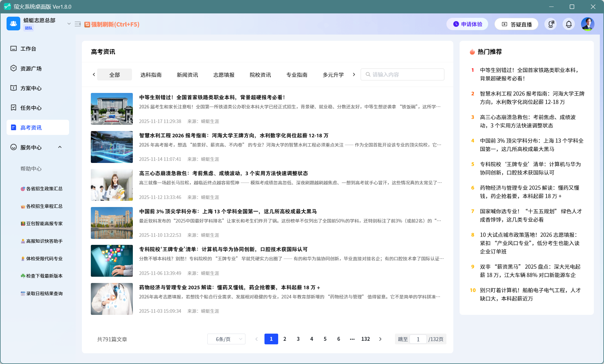Viewport: 604px width, 364px height.
Task: Open the first article's railway campus thumbnail
Action: pyautogui.click(x=112, y=109)
